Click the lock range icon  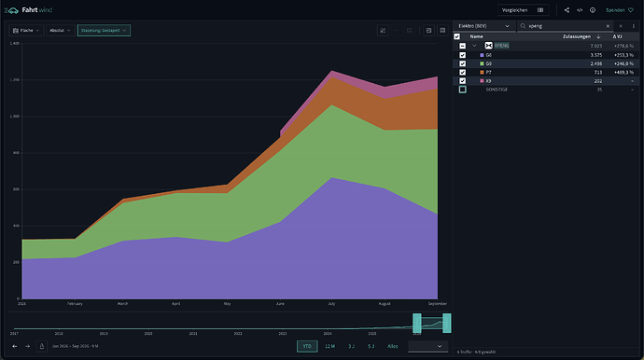pyautogui.click(x=41, y=346)
